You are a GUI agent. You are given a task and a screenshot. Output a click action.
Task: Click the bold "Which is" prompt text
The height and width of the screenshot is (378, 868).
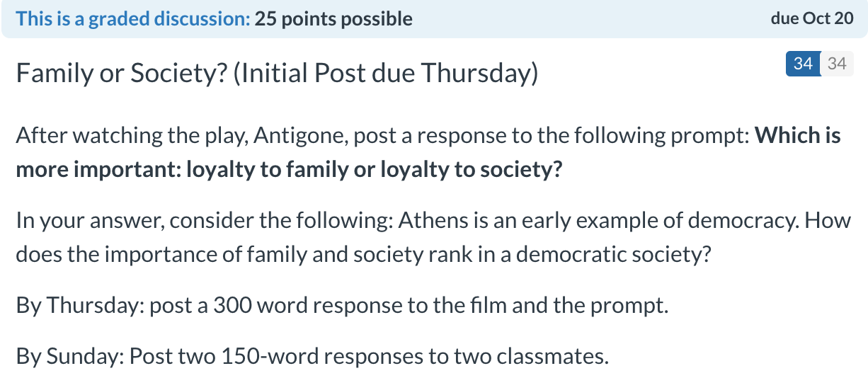[x=798, y=135]
